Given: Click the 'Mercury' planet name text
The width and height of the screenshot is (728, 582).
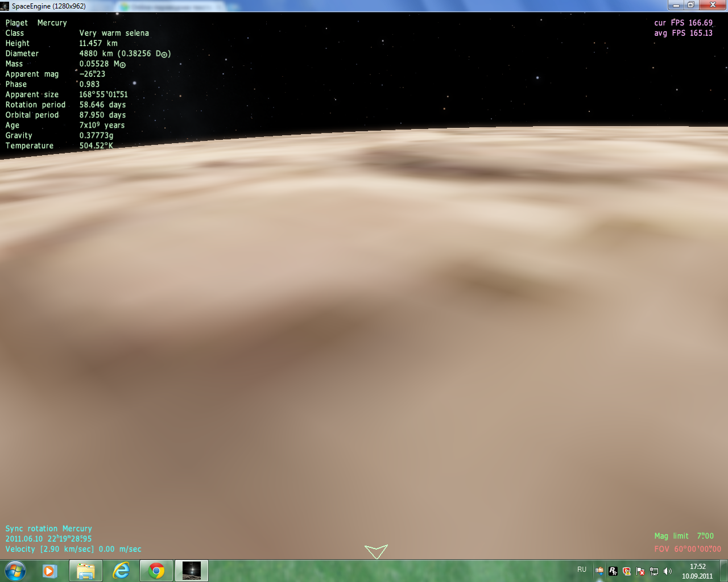Looking at the screenshot, I should pyautogui.click(x=52, y=23).
